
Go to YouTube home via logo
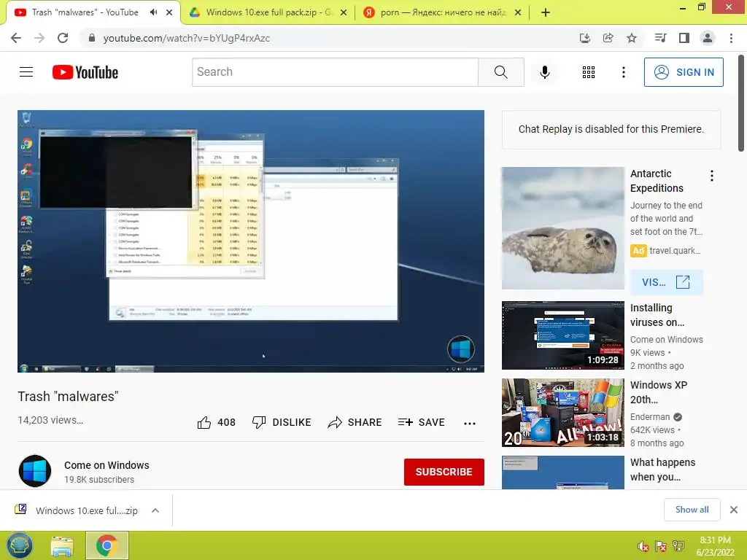point(85,72)
